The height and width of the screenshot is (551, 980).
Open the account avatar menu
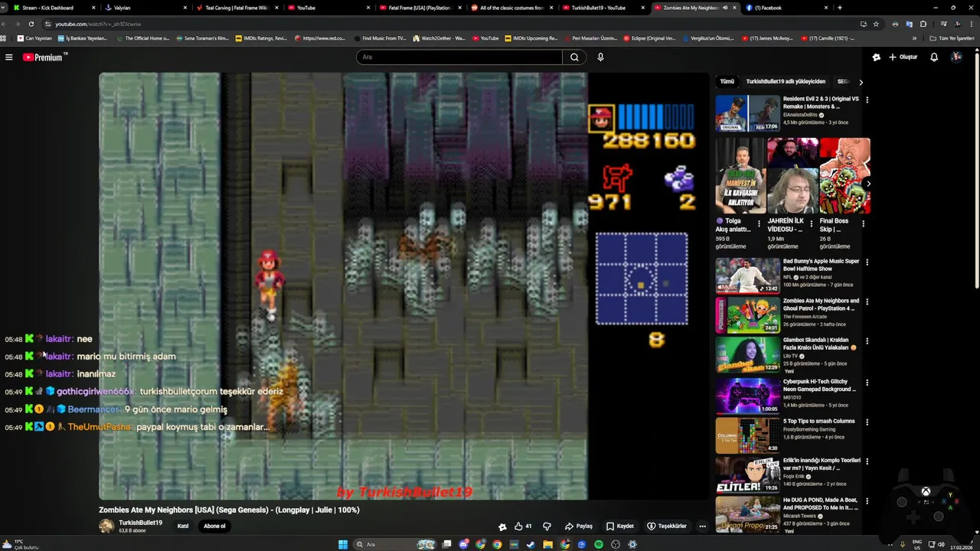click(x=956, y=57)
